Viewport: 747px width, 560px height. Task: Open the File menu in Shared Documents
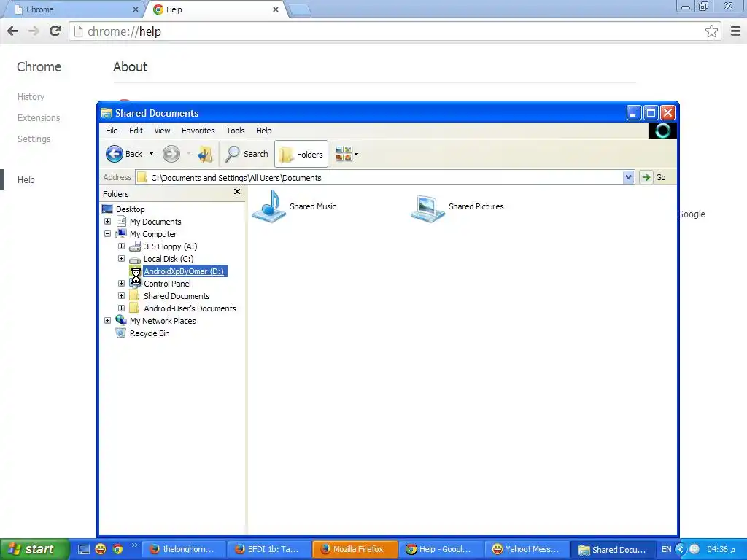pos(112,131)
